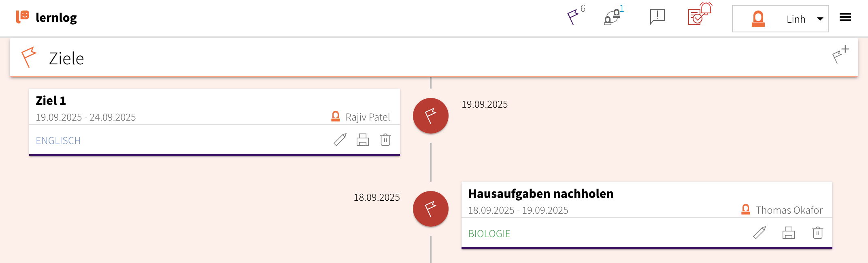Click the lernlog logo

47,17
